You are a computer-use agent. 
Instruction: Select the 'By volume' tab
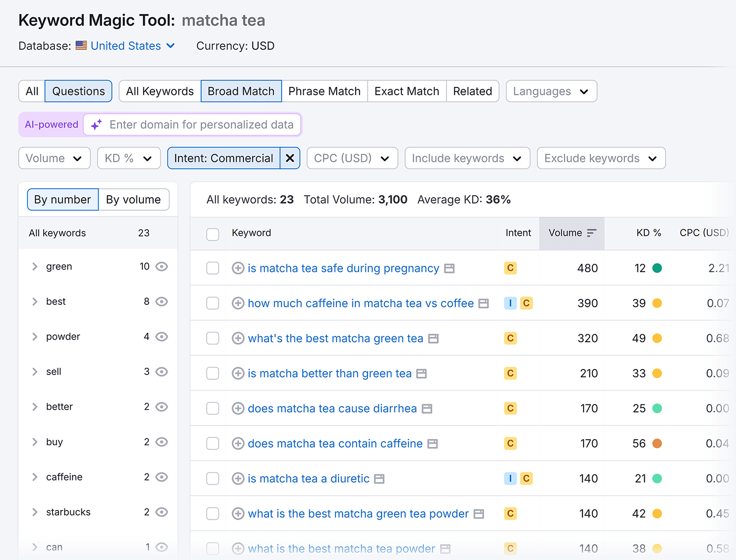click(133, 200)
